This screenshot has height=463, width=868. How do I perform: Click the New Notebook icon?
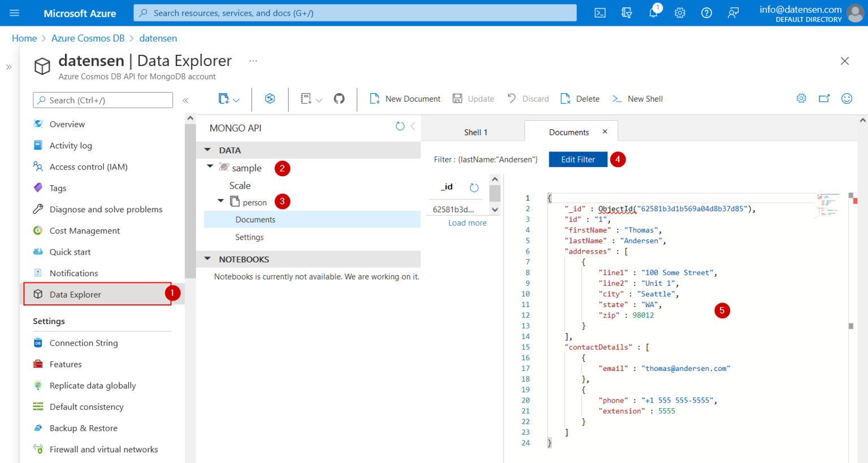pos(305,98)
